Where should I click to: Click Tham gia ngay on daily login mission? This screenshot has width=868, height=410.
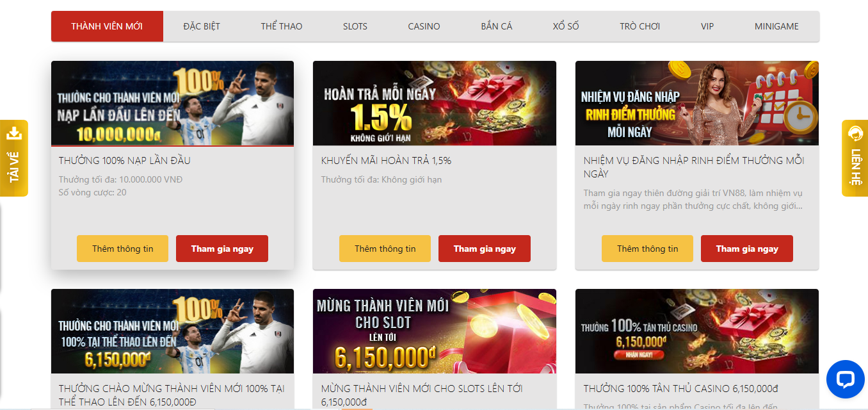(x=747, y=249)
